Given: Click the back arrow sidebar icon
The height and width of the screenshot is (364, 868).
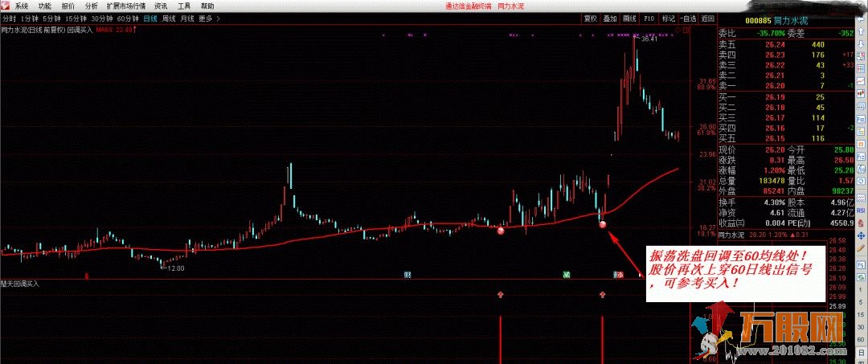Looking at the screenshot, I should (861, 18).
